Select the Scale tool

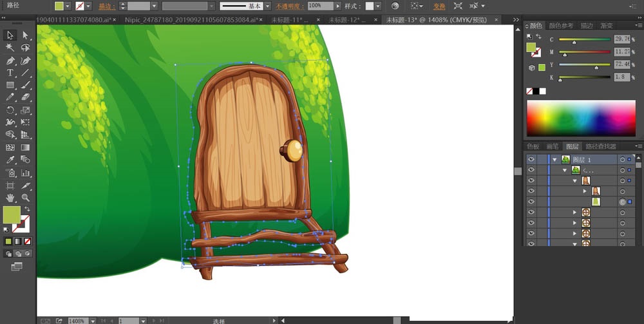pyautogui.click(x=26, y=110)
